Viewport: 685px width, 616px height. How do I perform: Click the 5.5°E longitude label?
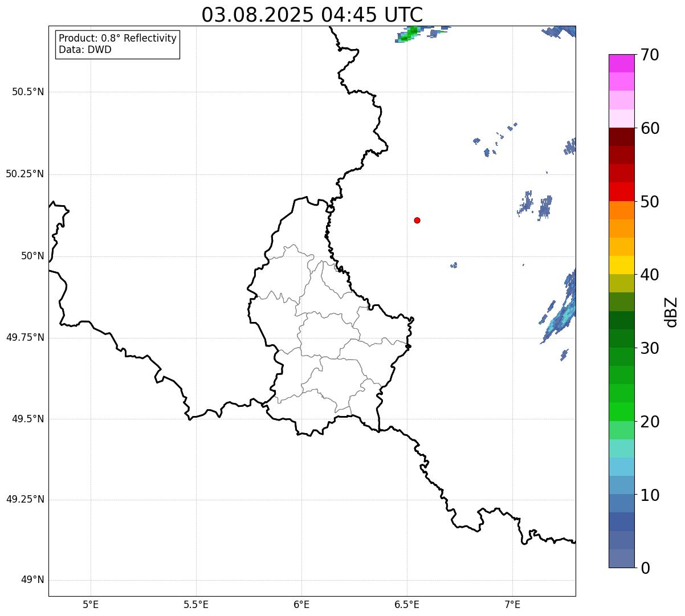tap(196, 604)
